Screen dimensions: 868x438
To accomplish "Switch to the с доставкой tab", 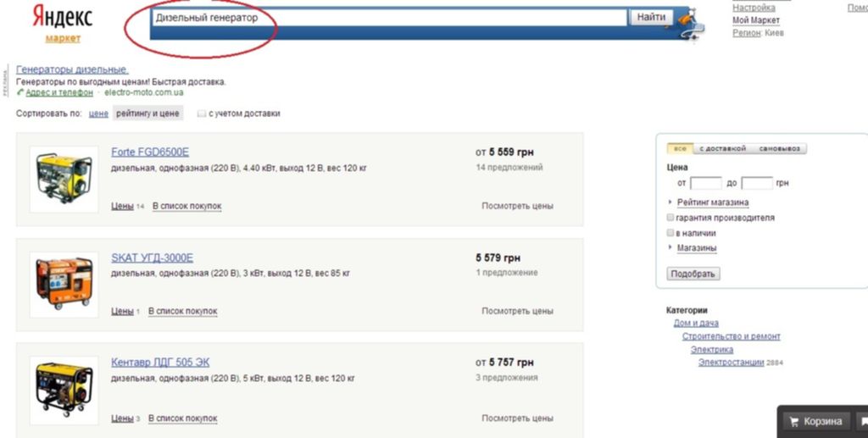I will 722,149.
